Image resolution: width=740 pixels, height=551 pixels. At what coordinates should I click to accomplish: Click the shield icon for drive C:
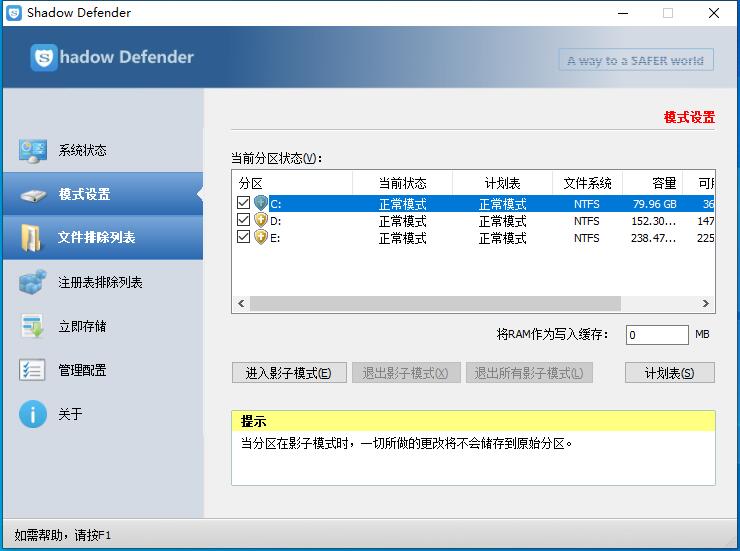point(261,204)
